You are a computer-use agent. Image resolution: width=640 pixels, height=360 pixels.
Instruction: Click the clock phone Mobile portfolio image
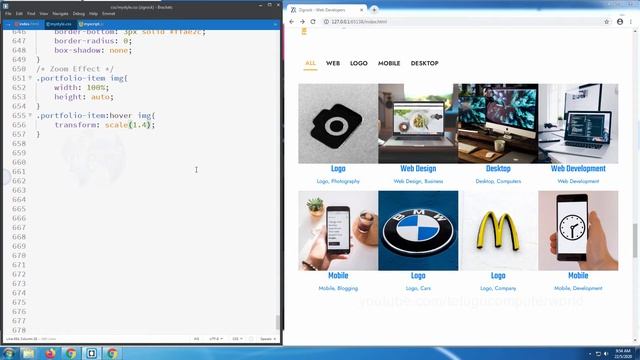pos(578,231)
